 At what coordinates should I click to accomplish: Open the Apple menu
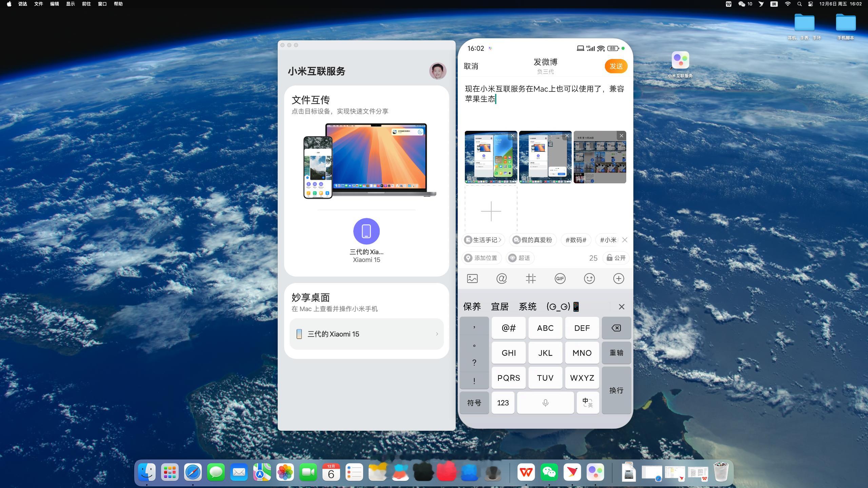[9, 4]
